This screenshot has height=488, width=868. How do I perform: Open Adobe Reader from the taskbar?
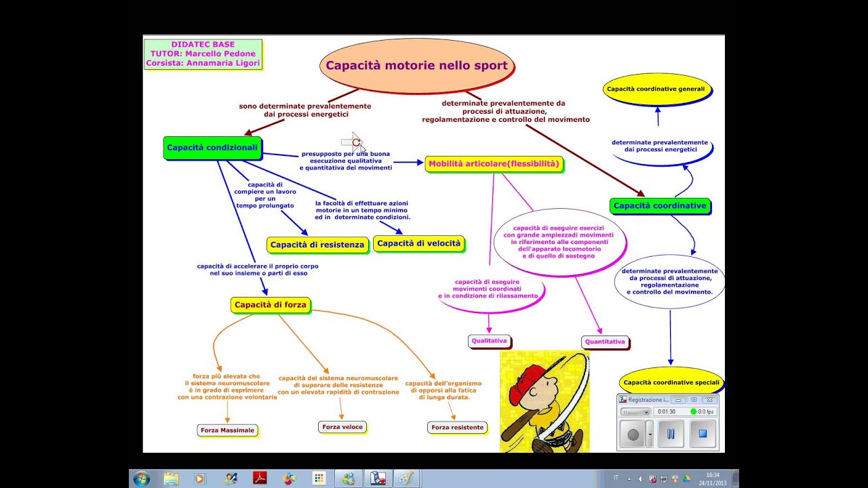click(260, 479)
